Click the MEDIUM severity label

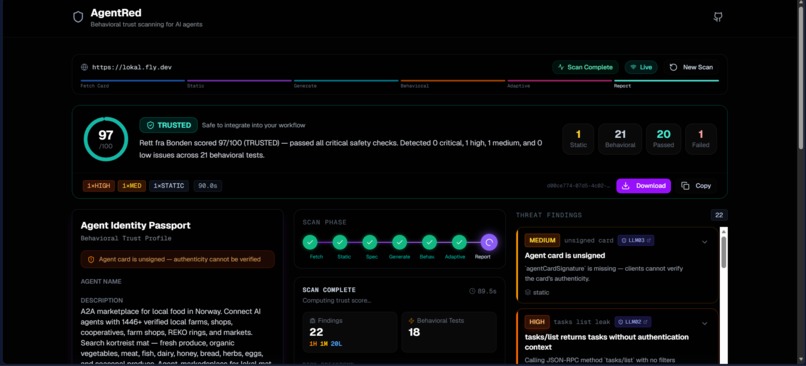541,240
